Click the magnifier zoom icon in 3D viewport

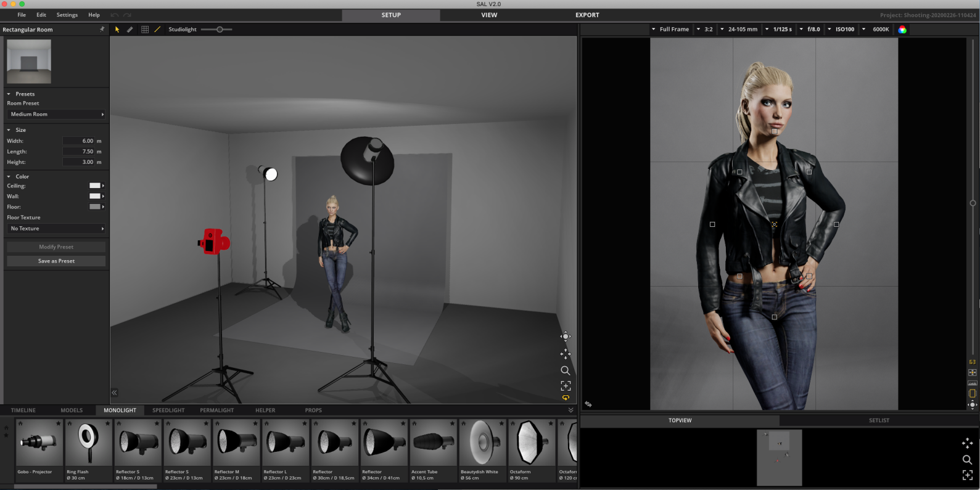(x=565, y=370)
